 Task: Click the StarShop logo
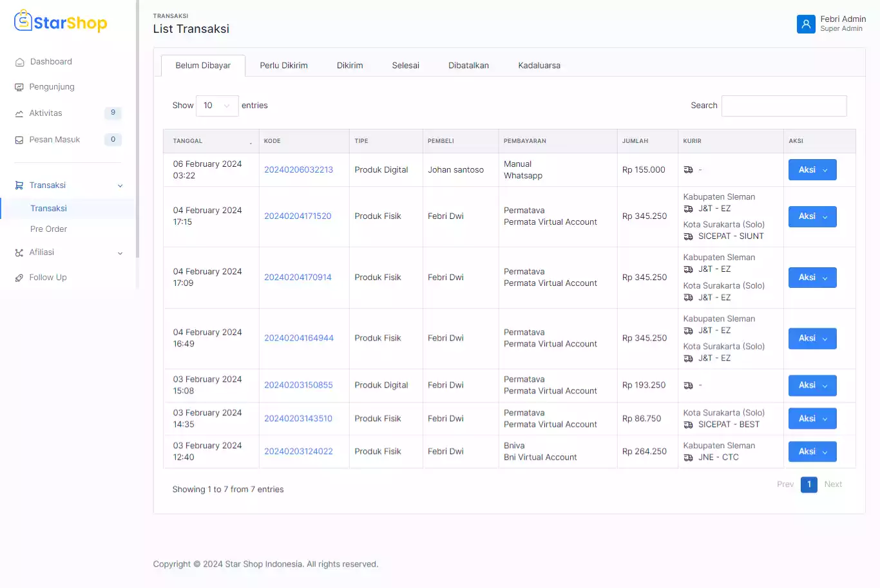pos(61,22)
